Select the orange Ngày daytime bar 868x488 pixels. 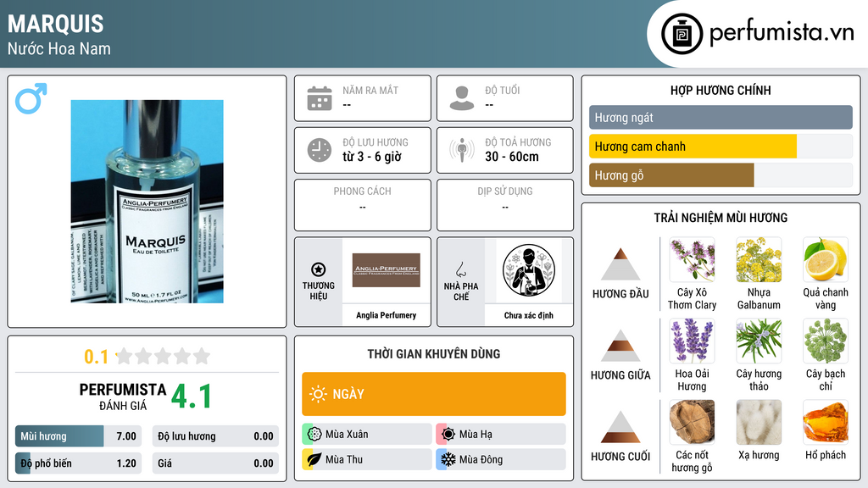pyautogui.click(x=434, y=394)
